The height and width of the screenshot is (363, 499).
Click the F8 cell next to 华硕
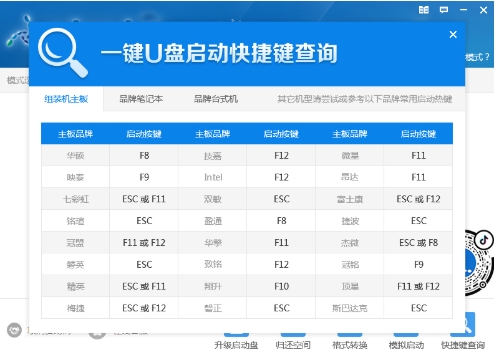pos(144,156)
